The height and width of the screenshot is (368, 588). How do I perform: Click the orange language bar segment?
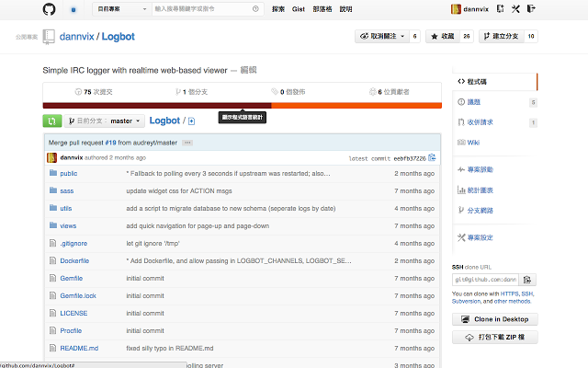click(356, 106)
